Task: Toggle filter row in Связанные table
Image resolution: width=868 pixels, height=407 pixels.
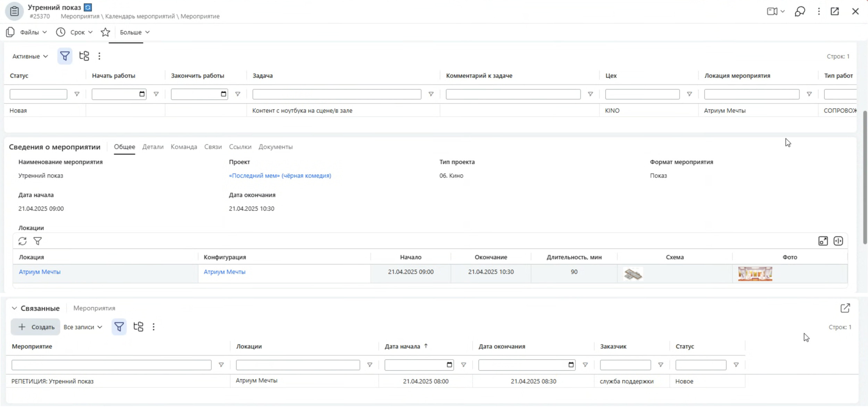Action: (119, 327)
